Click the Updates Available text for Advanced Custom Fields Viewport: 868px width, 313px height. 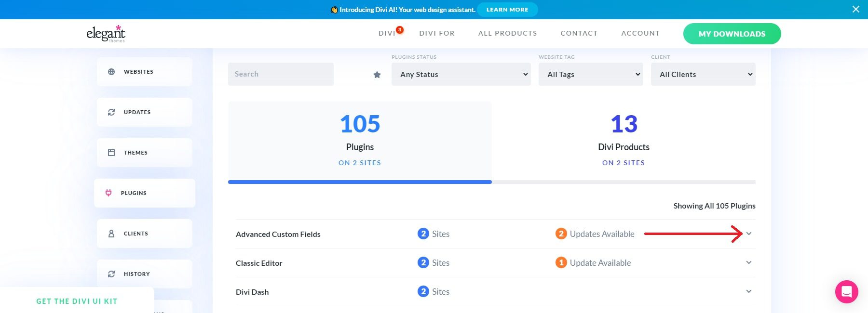point(602,234)
